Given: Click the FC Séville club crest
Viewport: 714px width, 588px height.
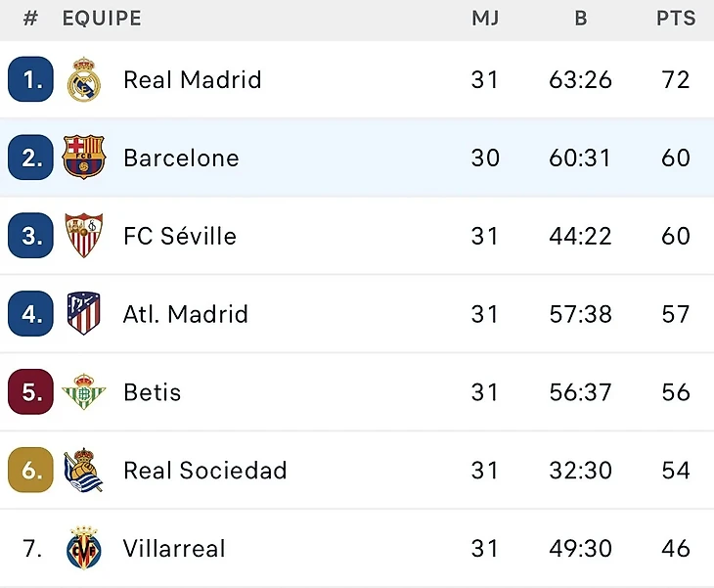Looking at the screenshot, I should point(84,236).
